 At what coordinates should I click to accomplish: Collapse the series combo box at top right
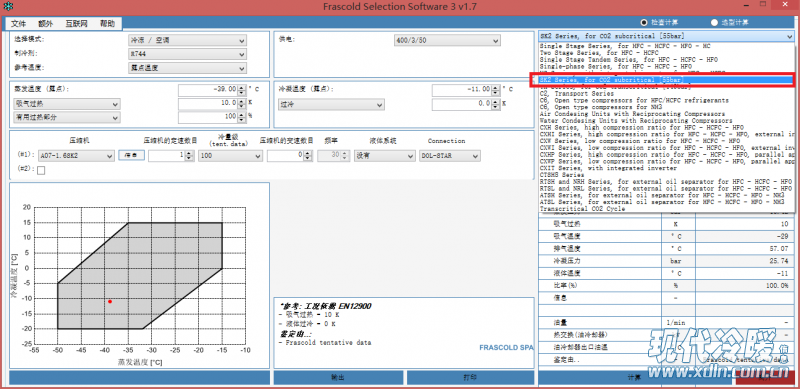coord(790,36)
